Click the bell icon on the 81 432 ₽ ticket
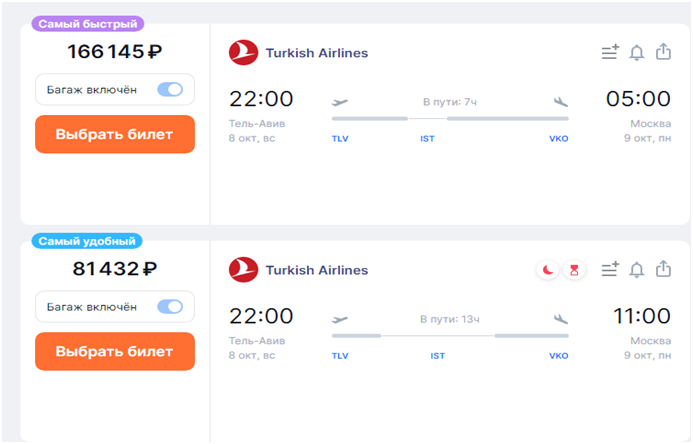Viewport: 693px width, 444px height. tap(636, 269)
